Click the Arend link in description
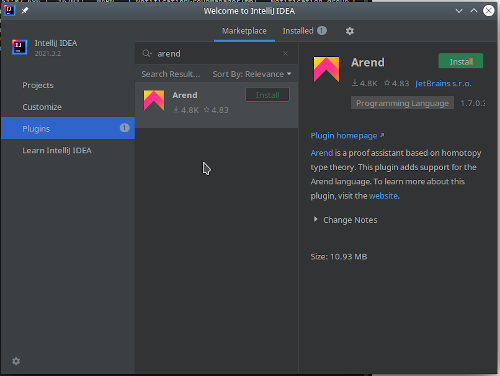Viewport: 500px width, 376px height. [x=322, y=153]
